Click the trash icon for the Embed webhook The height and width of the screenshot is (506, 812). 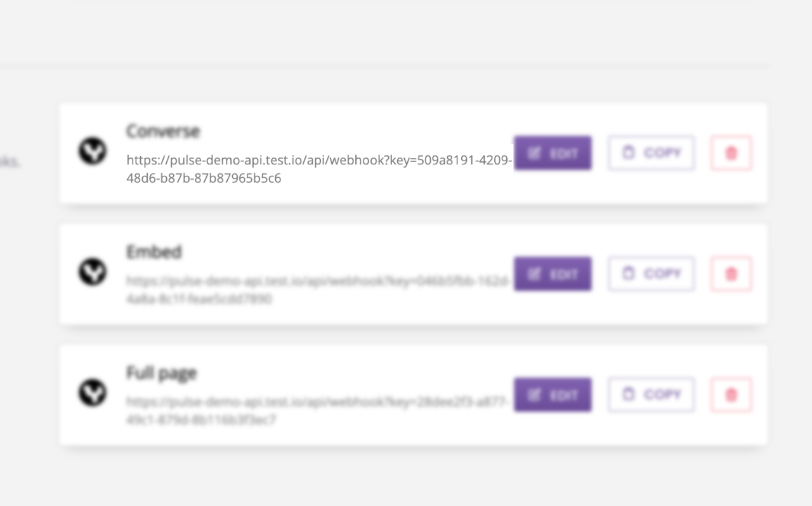coord(730,273)
